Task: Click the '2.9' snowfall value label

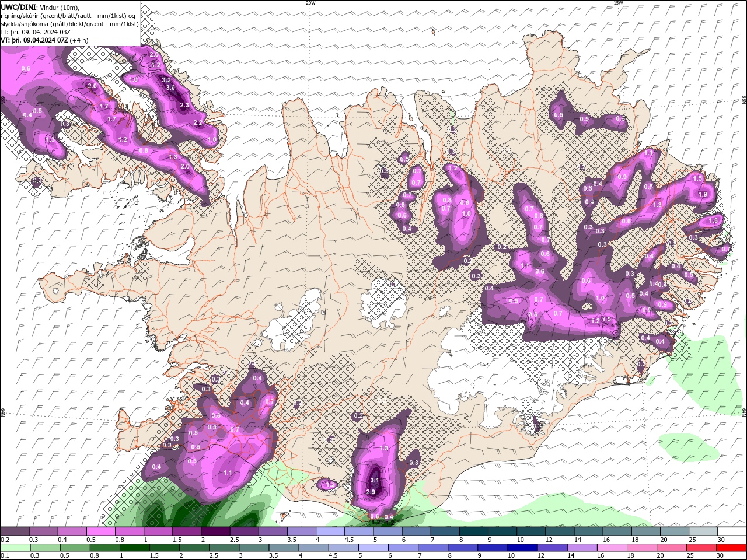Action: point(371,492)
